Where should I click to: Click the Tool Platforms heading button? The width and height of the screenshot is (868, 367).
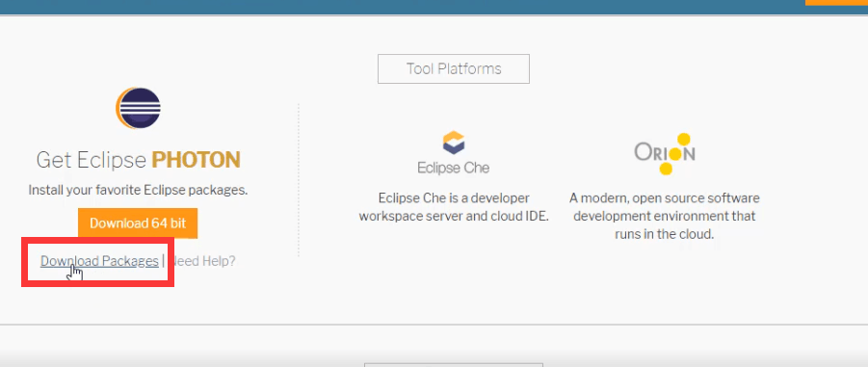454,68
